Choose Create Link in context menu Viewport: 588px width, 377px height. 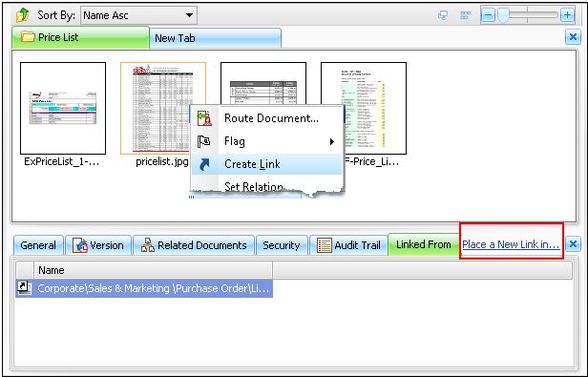click(x=267, y=164)
